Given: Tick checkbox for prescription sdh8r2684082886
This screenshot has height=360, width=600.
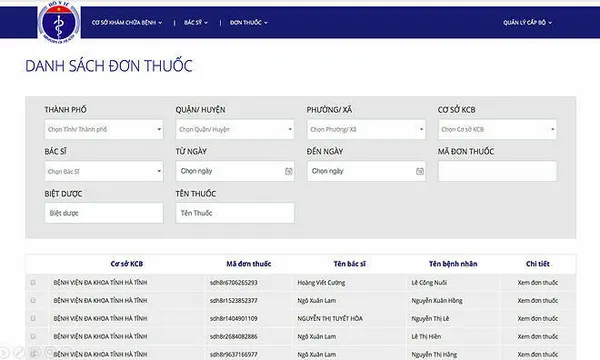Looking at the screenshot, I should 33,336.
